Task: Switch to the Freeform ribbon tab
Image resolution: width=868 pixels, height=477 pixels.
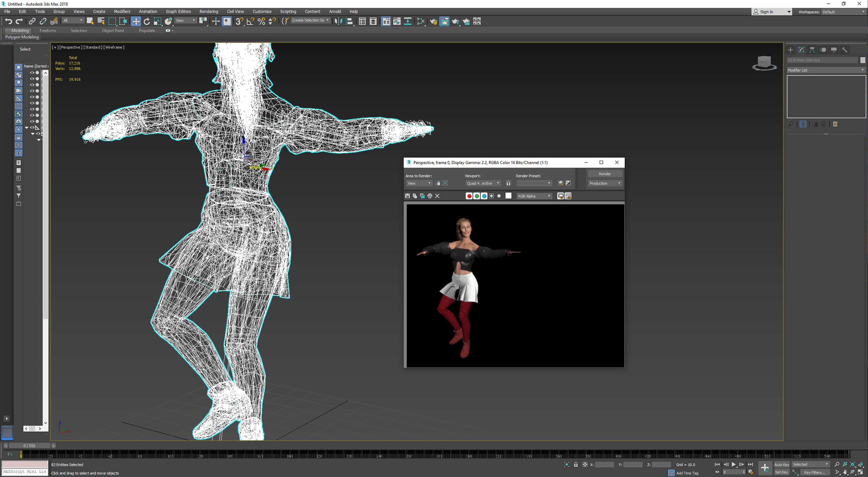Action: point(47,31)
